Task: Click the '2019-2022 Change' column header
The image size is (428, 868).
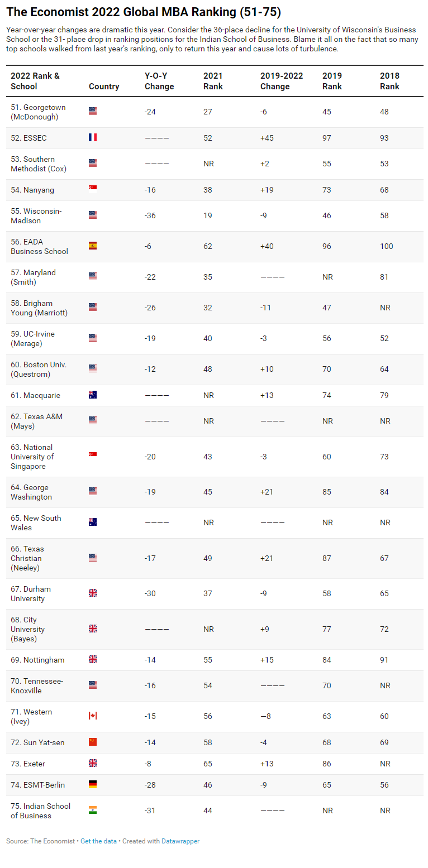Action: pyautogui.click(x=282, y=81)
